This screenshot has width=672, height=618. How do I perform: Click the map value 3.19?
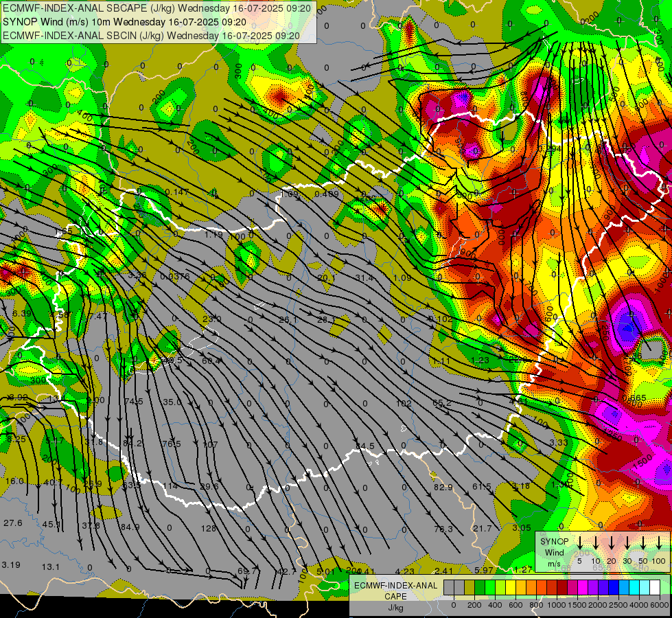[11, 565]
